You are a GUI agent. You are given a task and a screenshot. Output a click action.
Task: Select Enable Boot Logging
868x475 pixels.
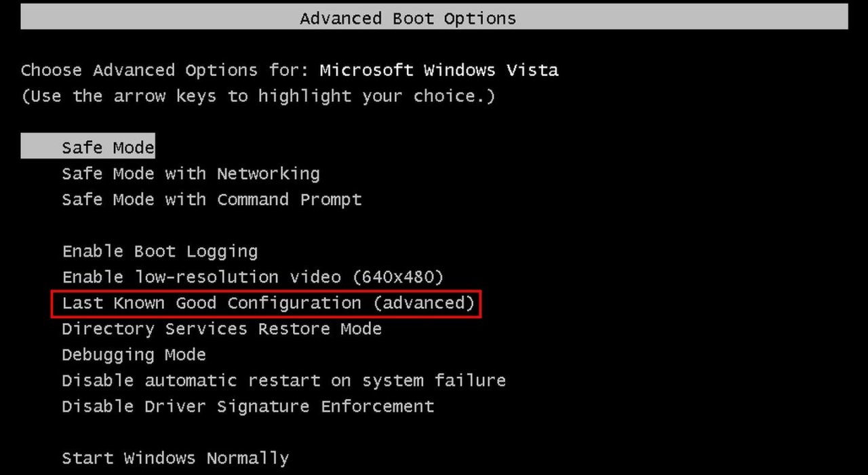pos(160,252)
